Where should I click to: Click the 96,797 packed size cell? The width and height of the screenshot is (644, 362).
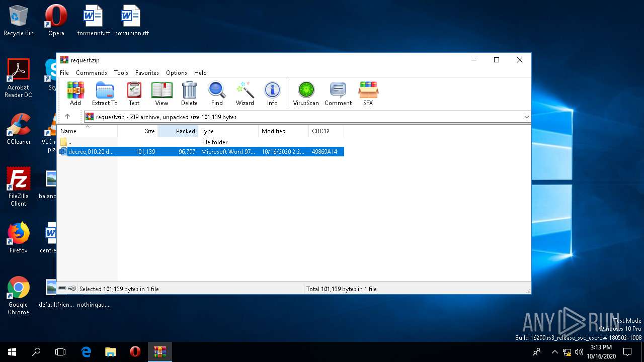click(187, 151)
